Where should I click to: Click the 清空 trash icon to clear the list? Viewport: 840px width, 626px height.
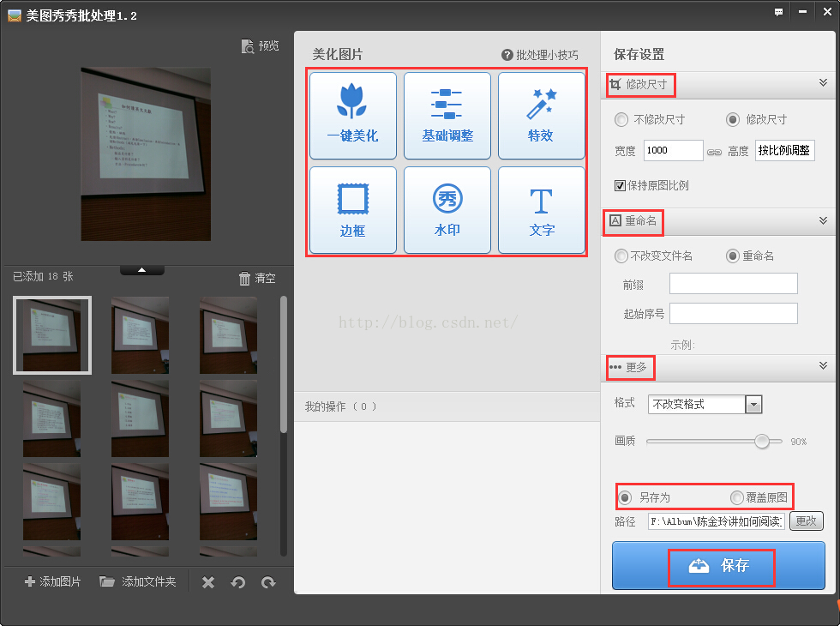click(x=244, y=278)
